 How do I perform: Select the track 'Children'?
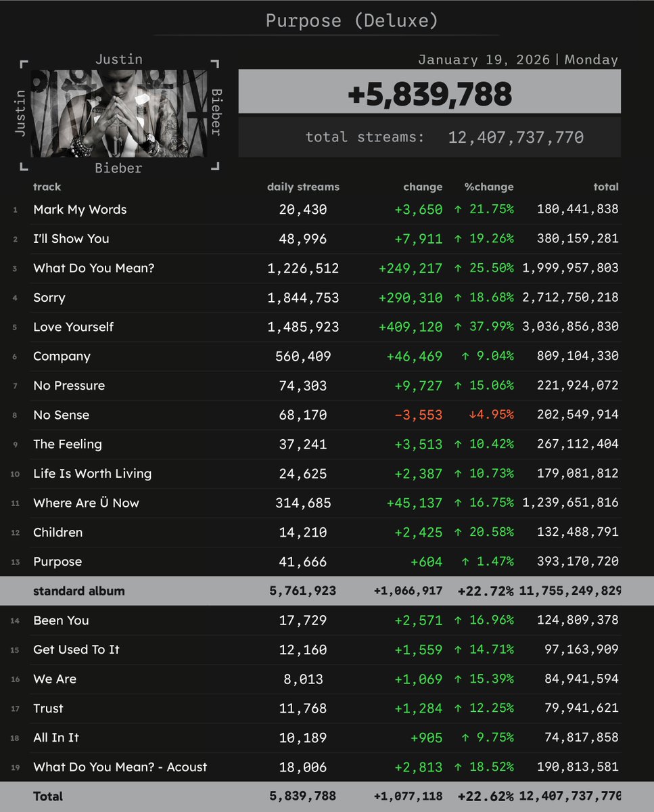point(57,533)
